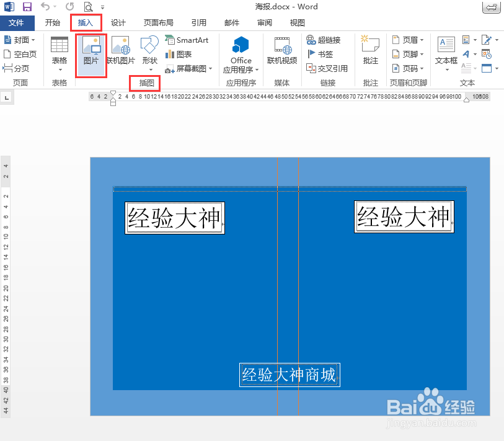504x441 pixels.
Task: Go to the 引用 (References) tab
Action: point(198,23)
